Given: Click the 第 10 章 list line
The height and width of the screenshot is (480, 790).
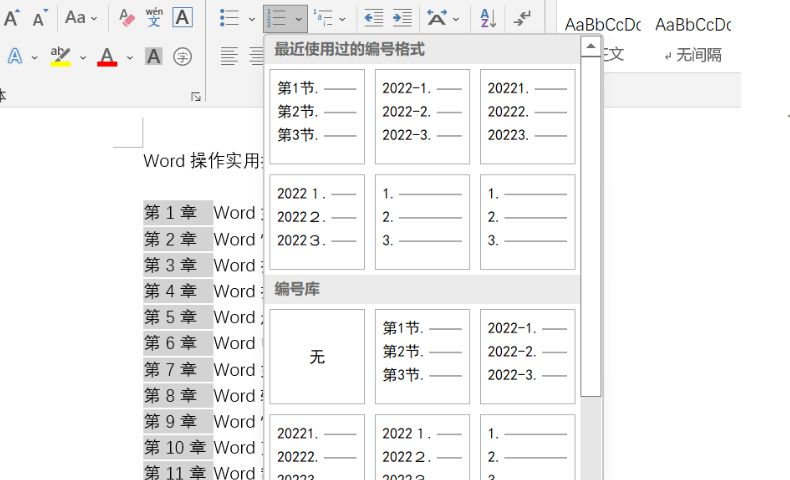Looking at the screenshot, I should 203,447.
